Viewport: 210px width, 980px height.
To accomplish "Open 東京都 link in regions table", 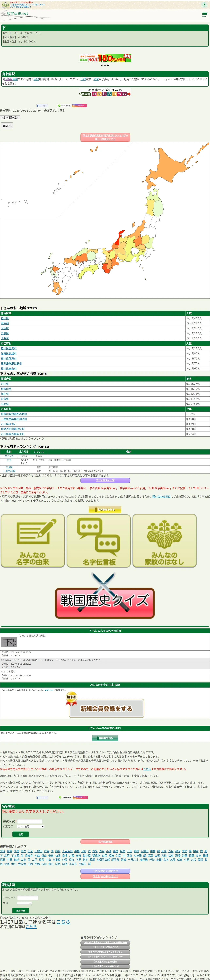I will coord(5,323).
